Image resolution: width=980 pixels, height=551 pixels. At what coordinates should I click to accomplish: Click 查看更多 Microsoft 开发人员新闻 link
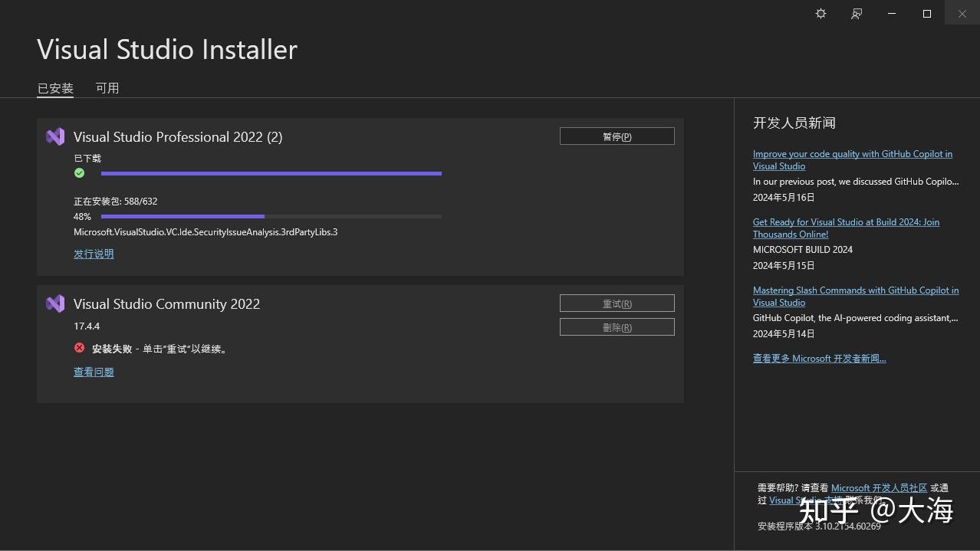click(x=819, y=358)
